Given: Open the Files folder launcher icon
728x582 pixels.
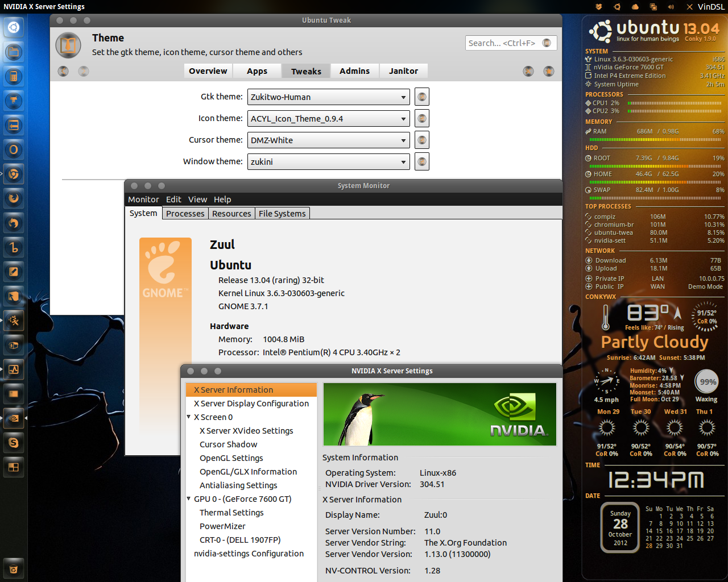Looking at the screenshot, I should (14, 52).
